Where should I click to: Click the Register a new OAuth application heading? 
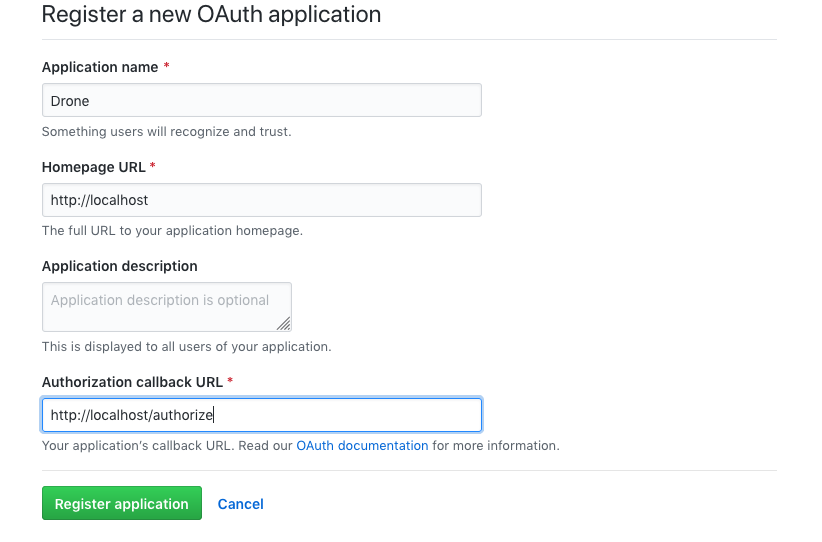[211, 14]
